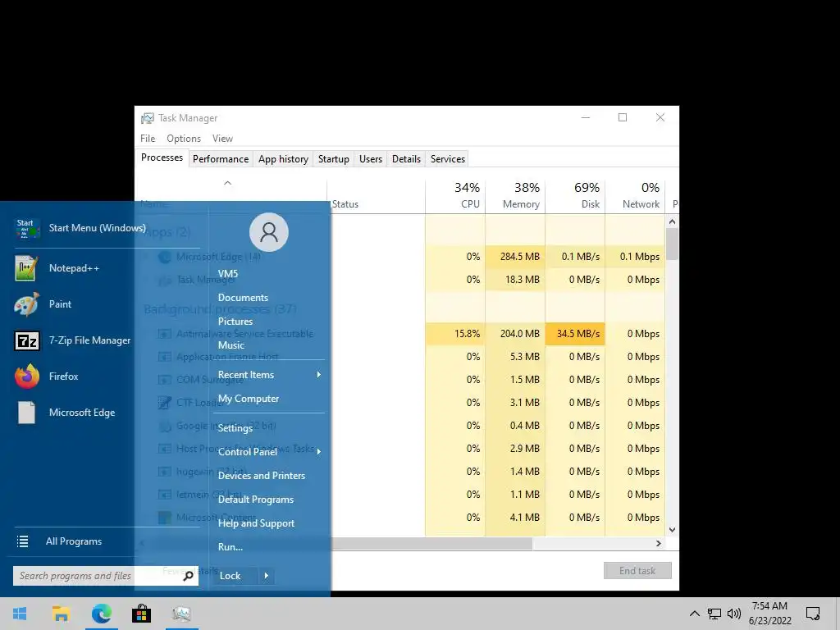Open the Options menu in Task Manager
This screenshot has width=840, height=630.
click(x=184, y=138)
